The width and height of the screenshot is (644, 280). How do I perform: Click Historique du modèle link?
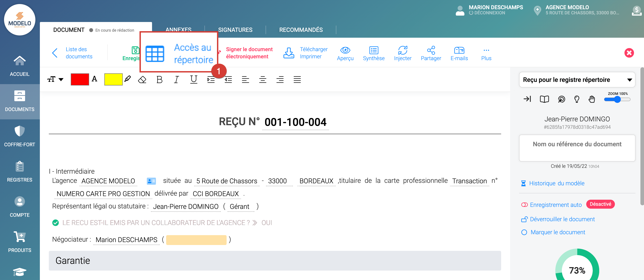[556, 183]
